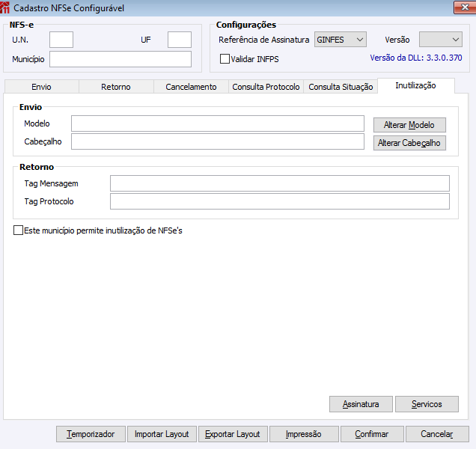Confirm with the Confirmar button

click(x=372, y=434)
